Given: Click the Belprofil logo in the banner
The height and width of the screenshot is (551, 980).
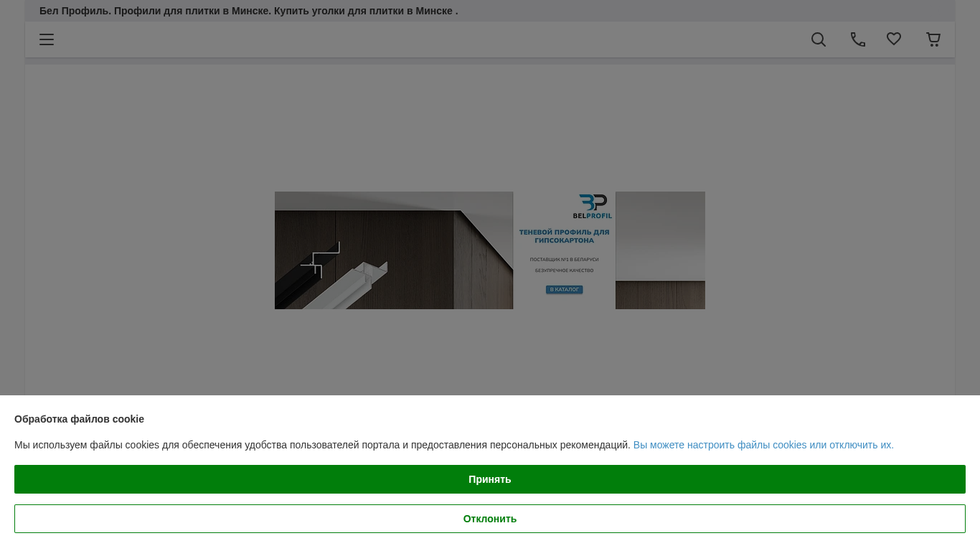Looking at the screenshot, I should (x=593, y=206).
